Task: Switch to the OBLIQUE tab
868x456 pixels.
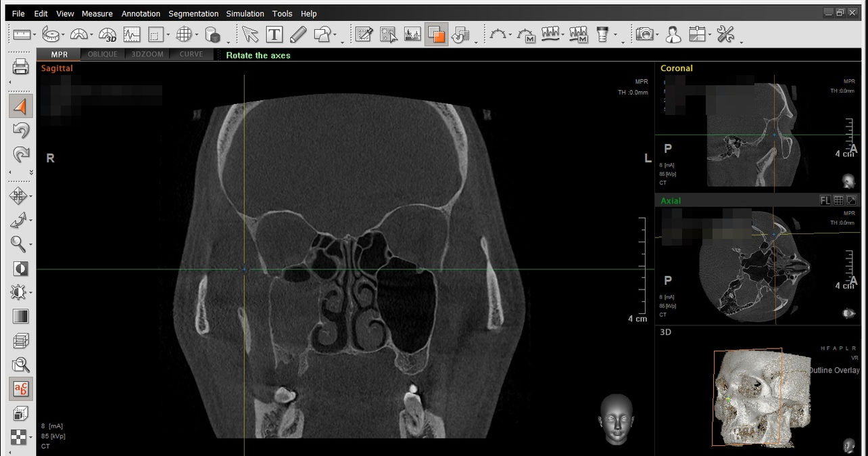Action: tap(102, 54)
